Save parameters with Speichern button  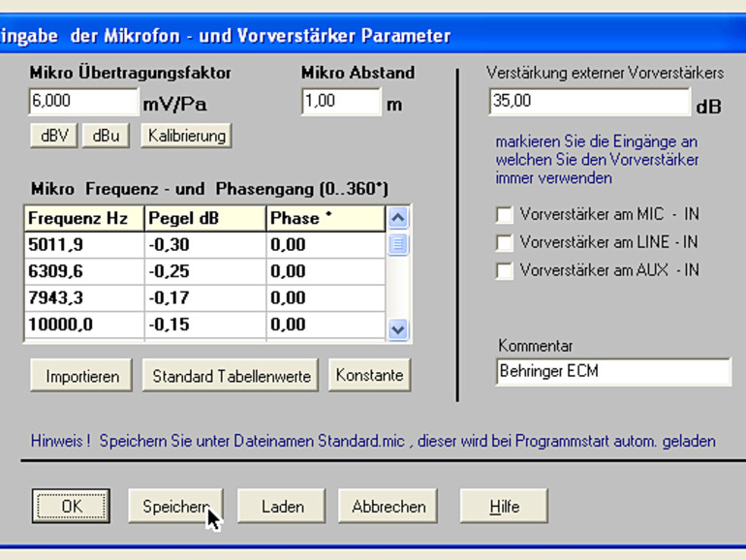(x=175, y=506)
